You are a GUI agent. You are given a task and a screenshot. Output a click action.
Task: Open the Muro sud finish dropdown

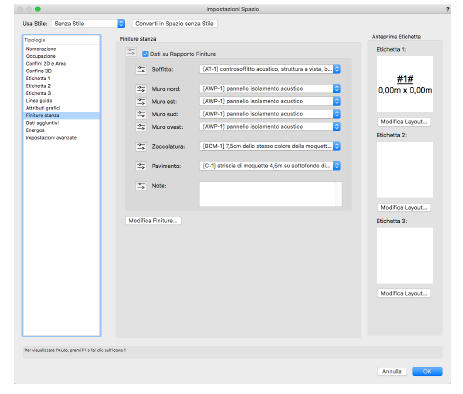pos(270,114)
